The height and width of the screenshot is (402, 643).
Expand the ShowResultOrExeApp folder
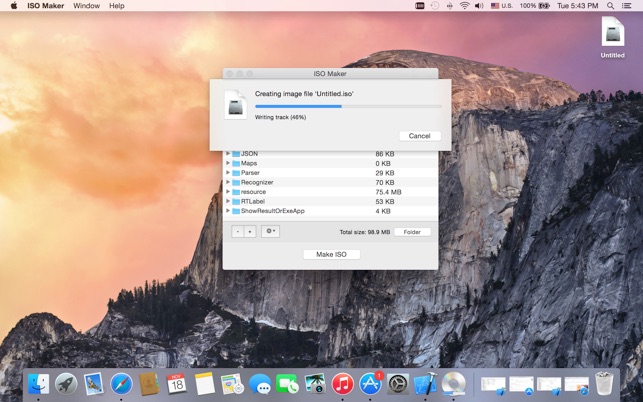click(x=228, y=210)
